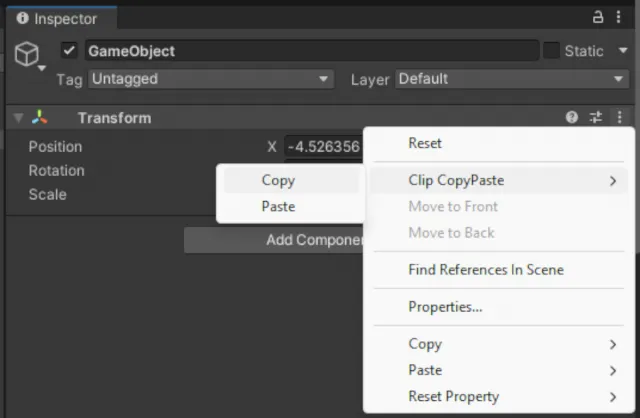This screenshot has width=640, height=418.
Task: Open the Transform component kebab menu
Action: point(619,118)
